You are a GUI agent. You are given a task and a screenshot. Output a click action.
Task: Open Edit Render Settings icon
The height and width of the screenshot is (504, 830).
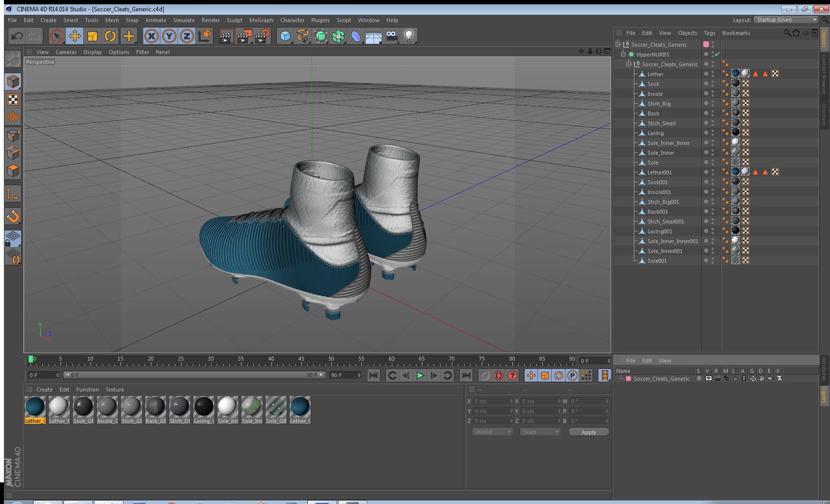tap(262, 36)
